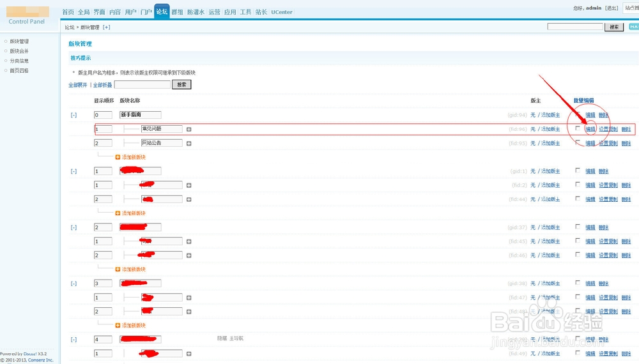The image size is (639, 364).
Task: Select the checkbox in the gid:1 row
Action: [578, 171]
